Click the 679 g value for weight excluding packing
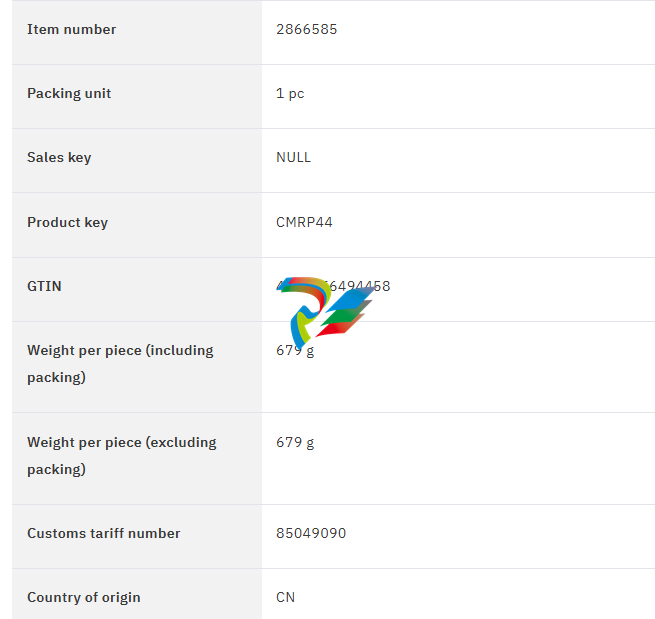 click(x=295, y=442)
